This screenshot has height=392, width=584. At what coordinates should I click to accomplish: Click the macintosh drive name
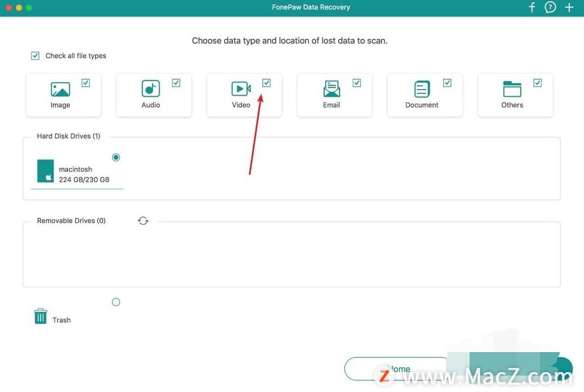click(x=76, y=170)
